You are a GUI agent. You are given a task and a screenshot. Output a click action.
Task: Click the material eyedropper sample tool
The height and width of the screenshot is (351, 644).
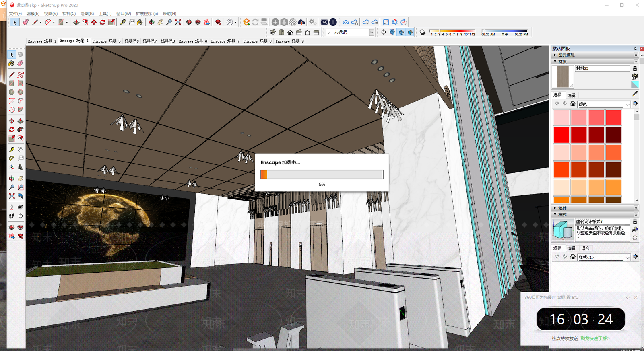(x=635, y=94)
